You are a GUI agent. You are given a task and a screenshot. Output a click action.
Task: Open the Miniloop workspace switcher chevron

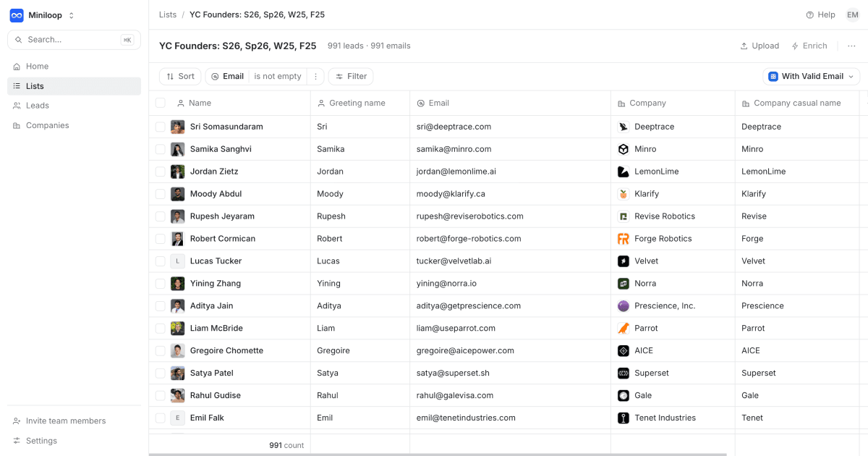[x=71, y=15]
